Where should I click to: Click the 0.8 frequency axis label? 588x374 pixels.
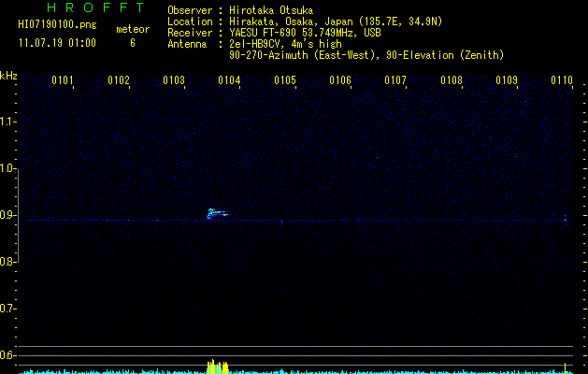[x=7, y=262]
